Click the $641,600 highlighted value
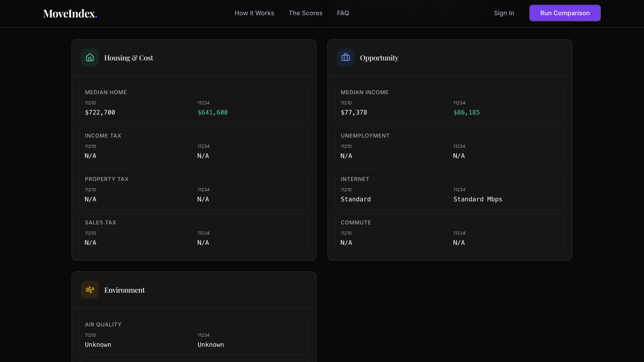 (x=212, y=113)
